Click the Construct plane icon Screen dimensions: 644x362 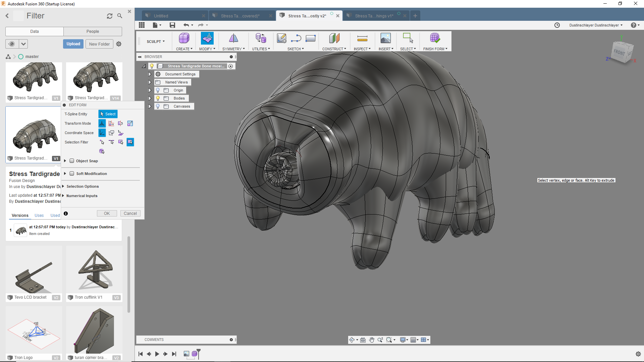pyautogui.click(x=334, y=38)
